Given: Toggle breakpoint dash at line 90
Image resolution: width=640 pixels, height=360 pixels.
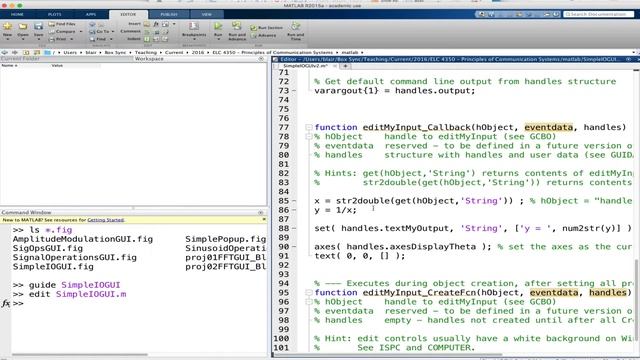Looking at the screenshot, I should (x=294, y=247).
